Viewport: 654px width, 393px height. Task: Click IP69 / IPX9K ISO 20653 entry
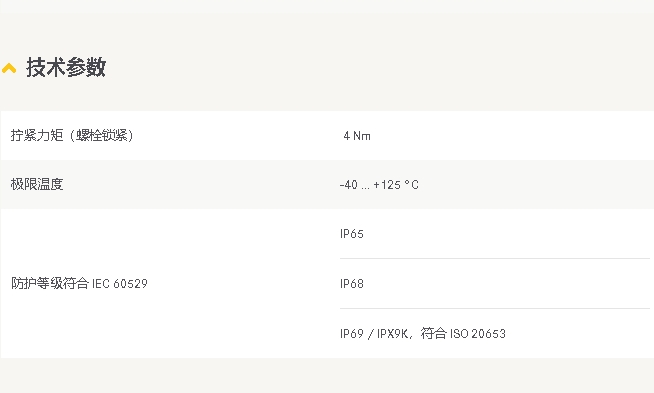click(423, 333)
